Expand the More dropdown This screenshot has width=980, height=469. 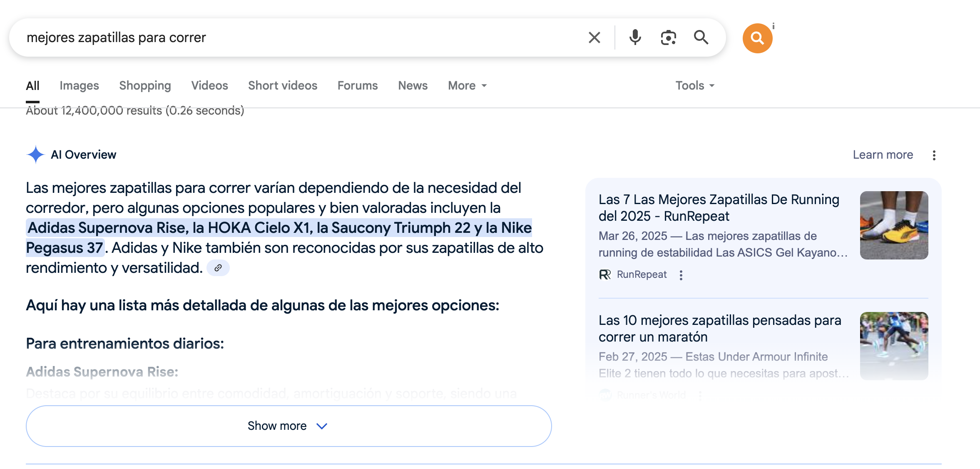(x=467, y=85)
